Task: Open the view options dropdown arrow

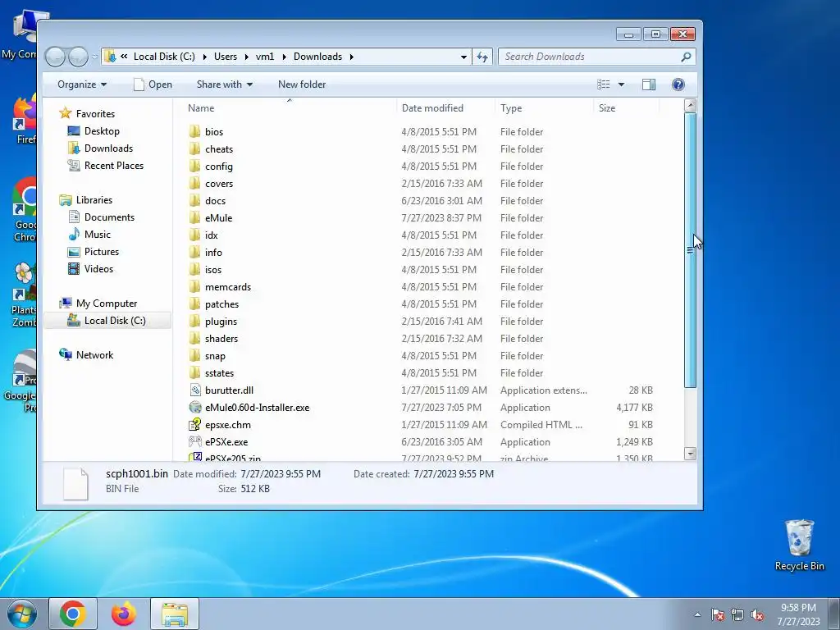Action: point(622,84)
